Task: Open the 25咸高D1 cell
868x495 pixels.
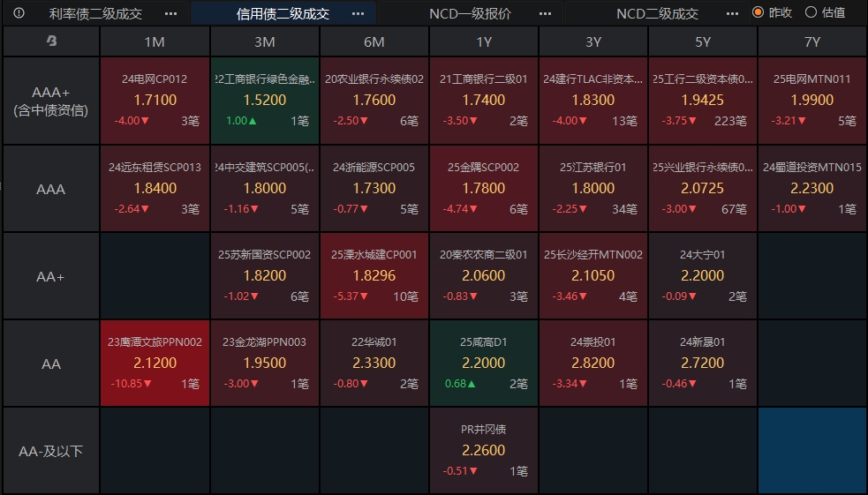Action: 484,364
